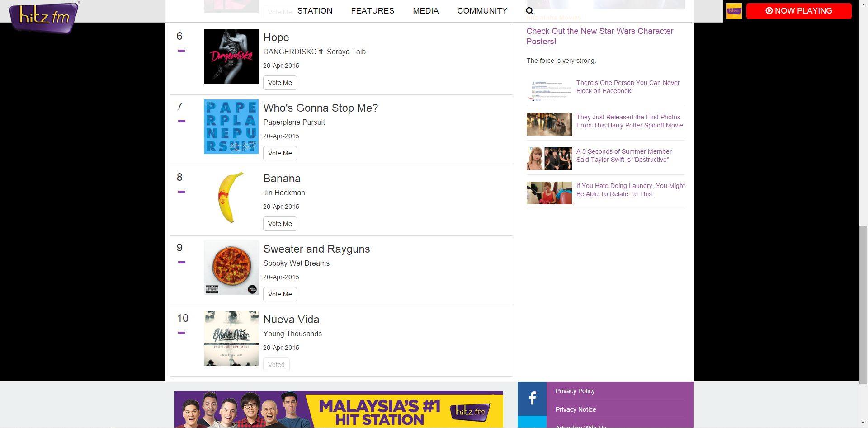Click the pizza cover of Sweater and Rayguns
Viewport: 868px width, 428px height.
(x=231, y=268)
